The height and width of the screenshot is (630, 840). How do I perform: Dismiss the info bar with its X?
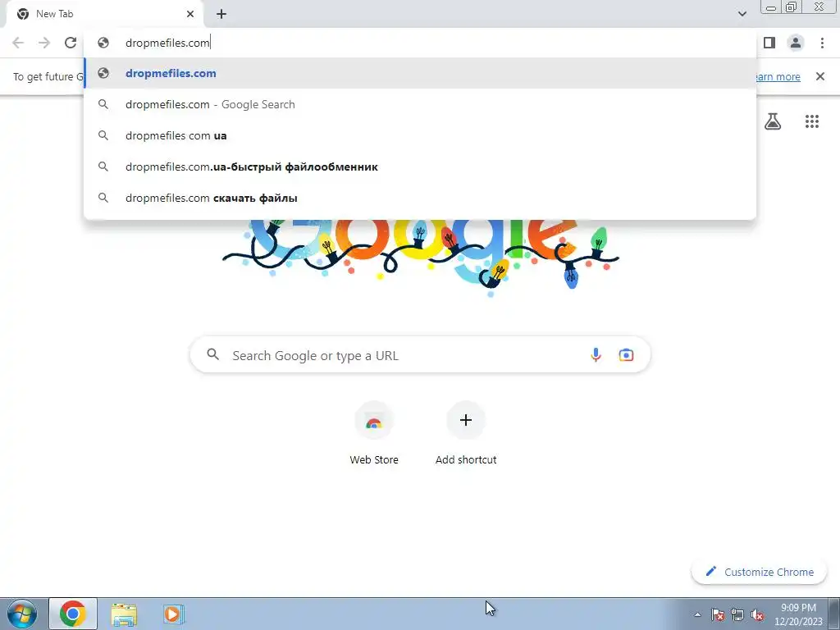click(820, 76)
